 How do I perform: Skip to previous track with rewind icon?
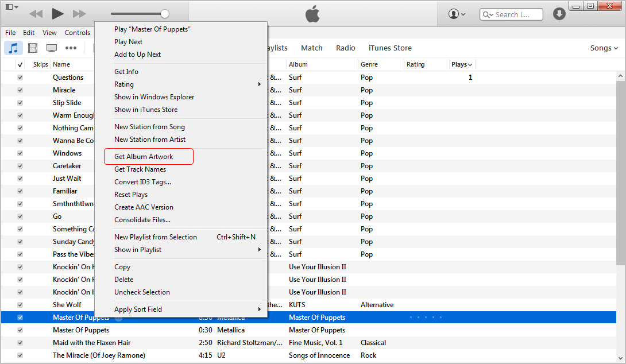(x=36, y=14)
